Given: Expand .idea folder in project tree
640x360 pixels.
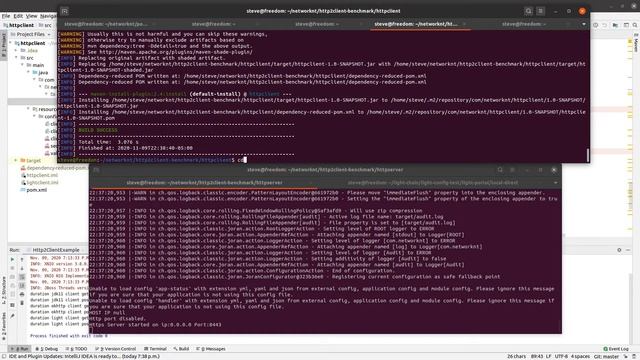Looking at the screenshot, I should (16, 51).
